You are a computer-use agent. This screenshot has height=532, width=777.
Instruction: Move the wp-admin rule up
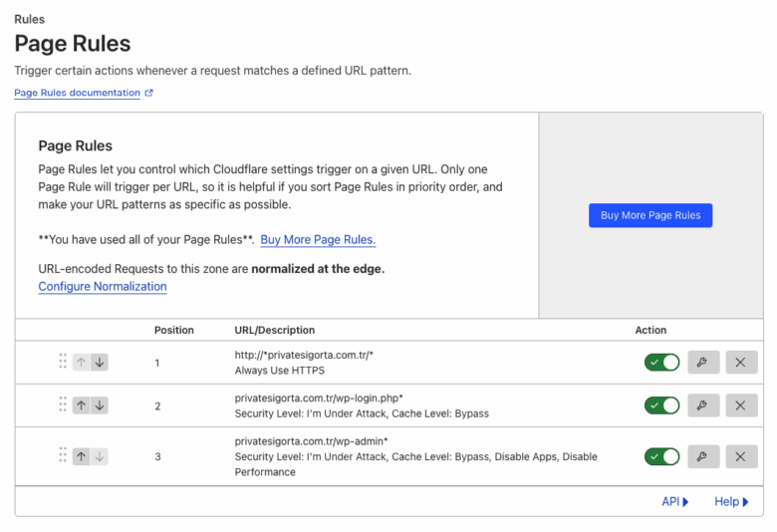pos(82,456)
